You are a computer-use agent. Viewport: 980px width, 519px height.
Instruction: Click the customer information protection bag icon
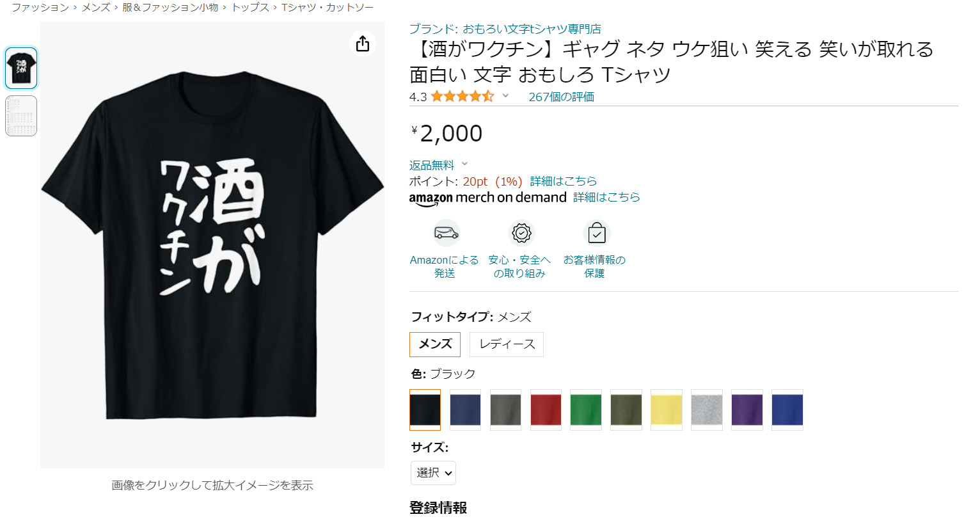pyautogui.click(x=596, y=233)
